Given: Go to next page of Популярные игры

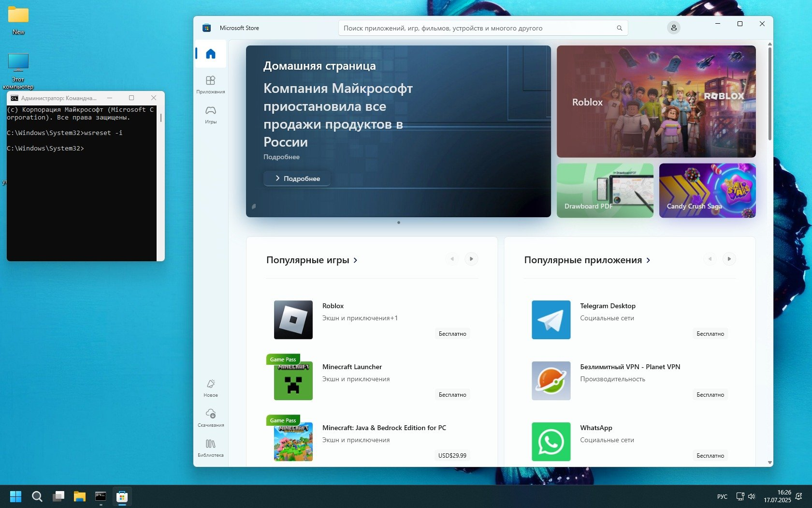Looking at the screenshot, I should click(471, 259).
